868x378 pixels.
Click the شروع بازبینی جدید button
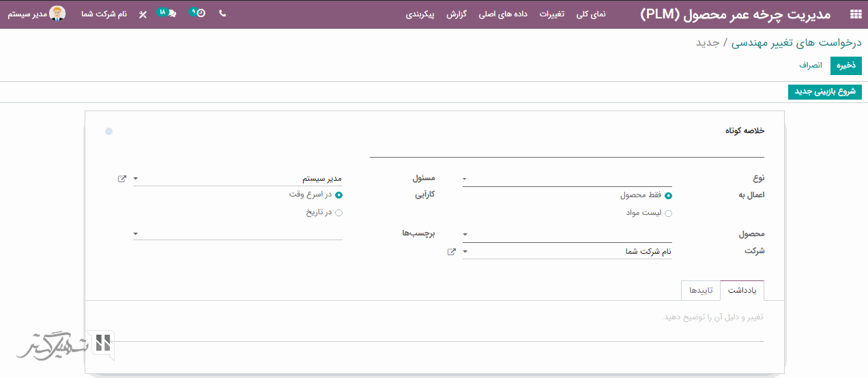824,92
